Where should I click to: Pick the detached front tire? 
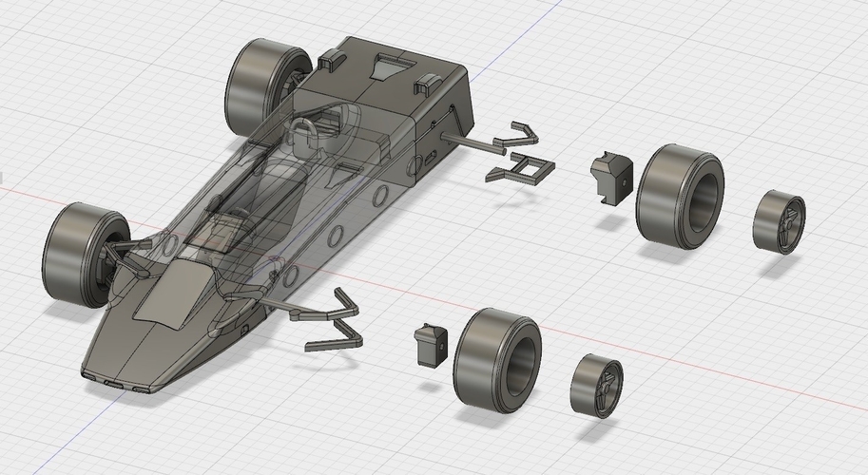coord(497,360)
